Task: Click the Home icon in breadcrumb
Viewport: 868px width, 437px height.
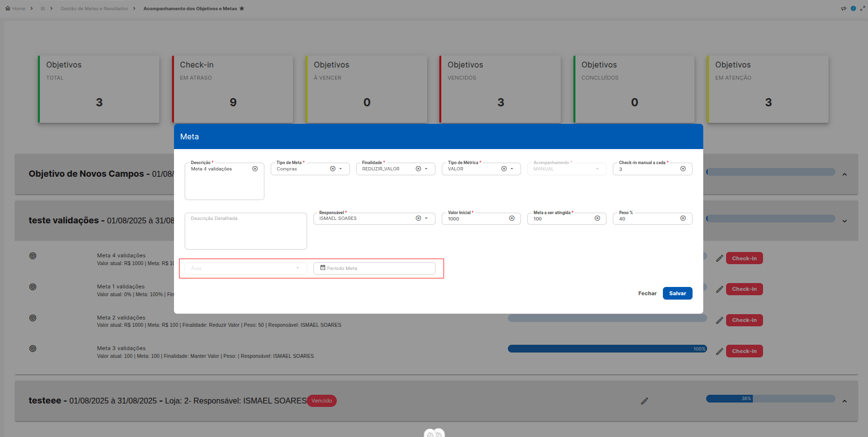Action: 8,8
